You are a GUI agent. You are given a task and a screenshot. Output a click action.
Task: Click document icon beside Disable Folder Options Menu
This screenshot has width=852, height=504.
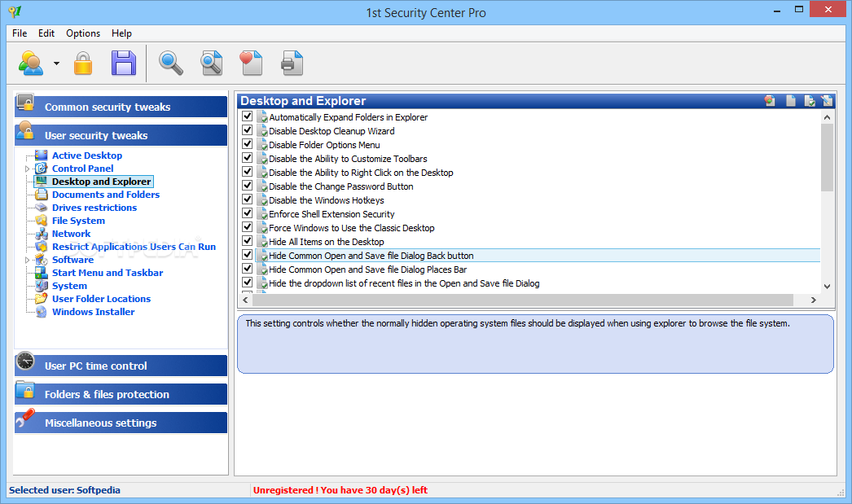point(262,145)
